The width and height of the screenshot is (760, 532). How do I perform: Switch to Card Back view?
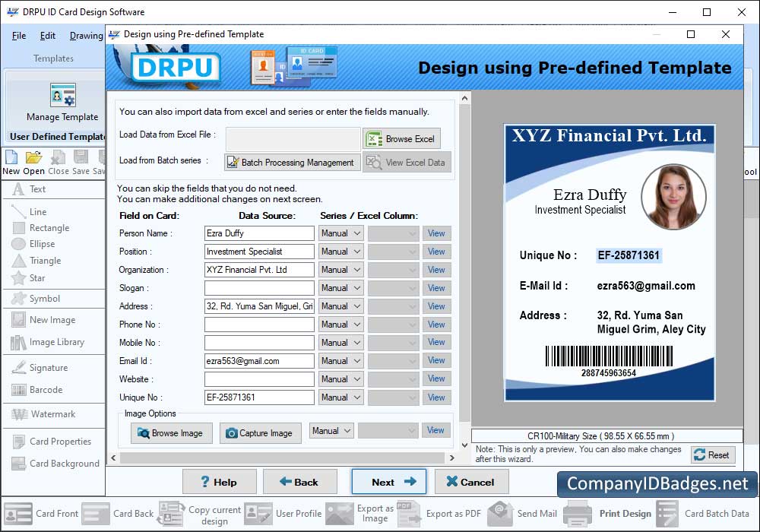118,514
